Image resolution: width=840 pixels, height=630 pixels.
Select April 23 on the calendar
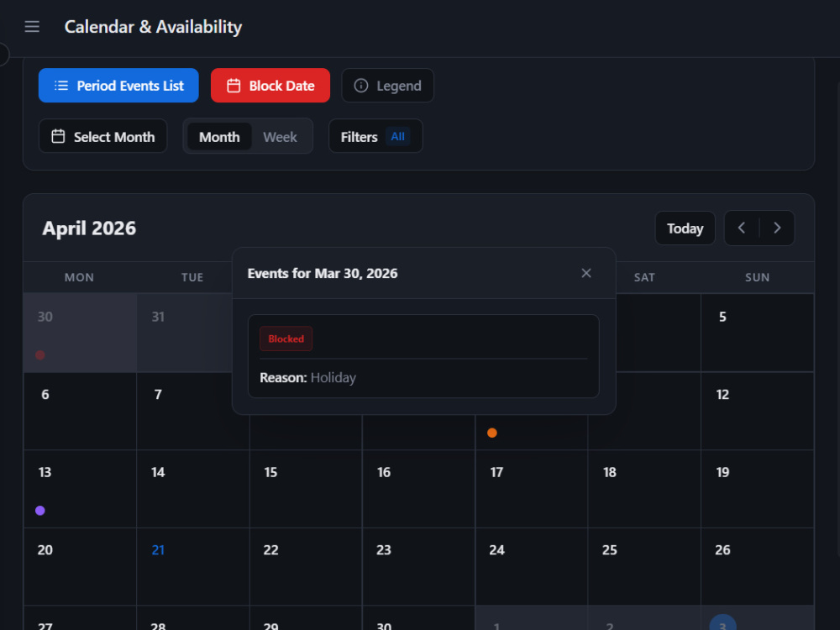click(x=419, y=566)
